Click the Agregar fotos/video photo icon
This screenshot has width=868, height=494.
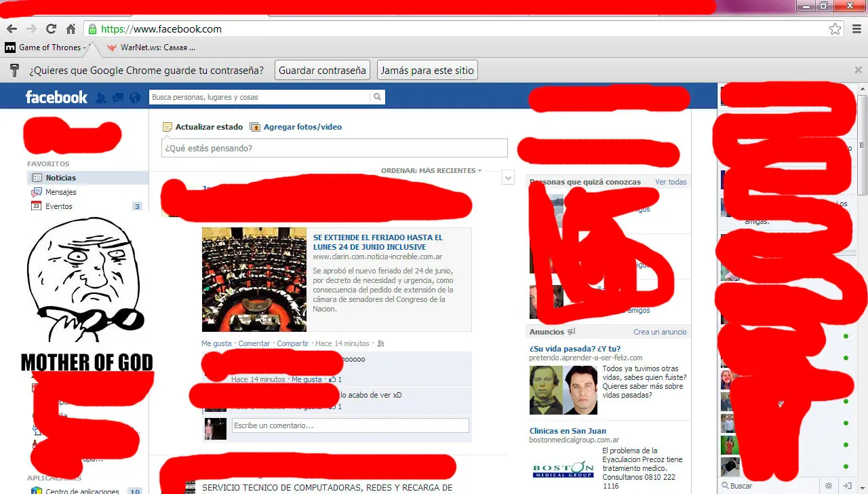pyautogui.click(x=255, y=127)
